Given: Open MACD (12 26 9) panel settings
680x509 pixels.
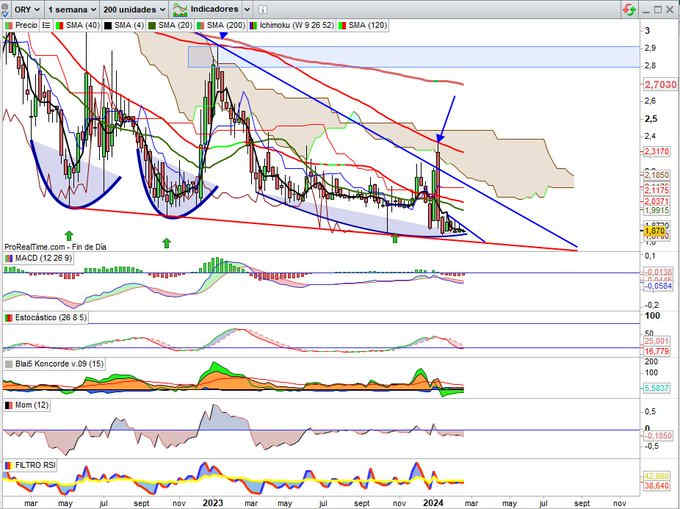Looking at the screenshot, I should 38,258.
